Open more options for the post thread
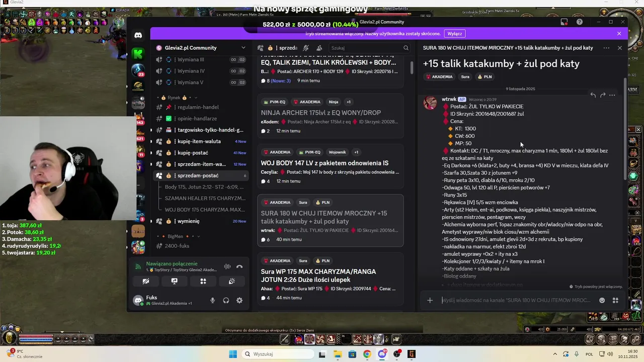The image size is (644, 362). 606,48
